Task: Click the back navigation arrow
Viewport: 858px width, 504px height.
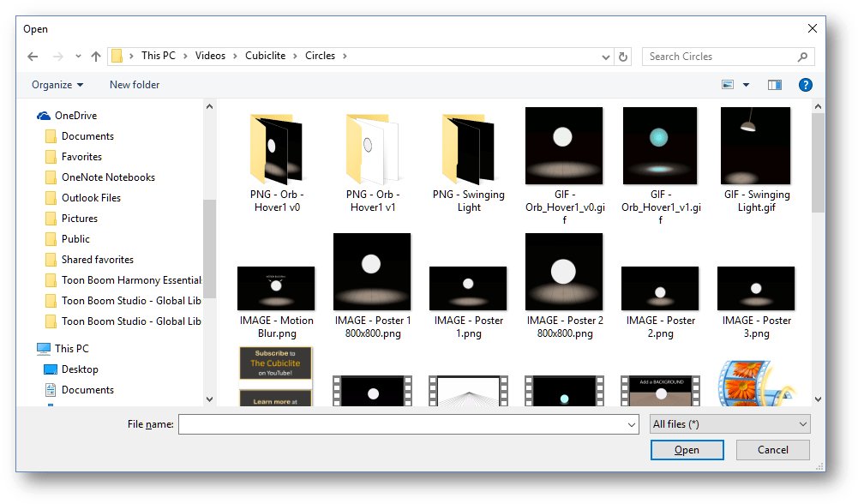Action: click(33, 56)
